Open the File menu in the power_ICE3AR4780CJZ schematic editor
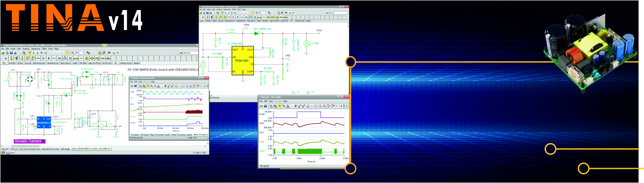The height and width of the screenshot is (183, 644). click(x=2, y=49)
